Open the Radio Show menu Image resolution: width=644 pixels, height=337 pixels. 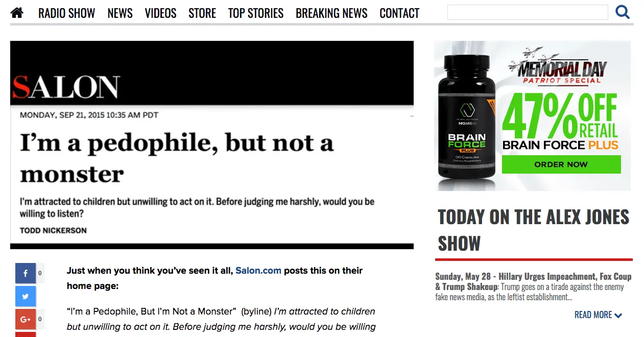coord(67,13)
